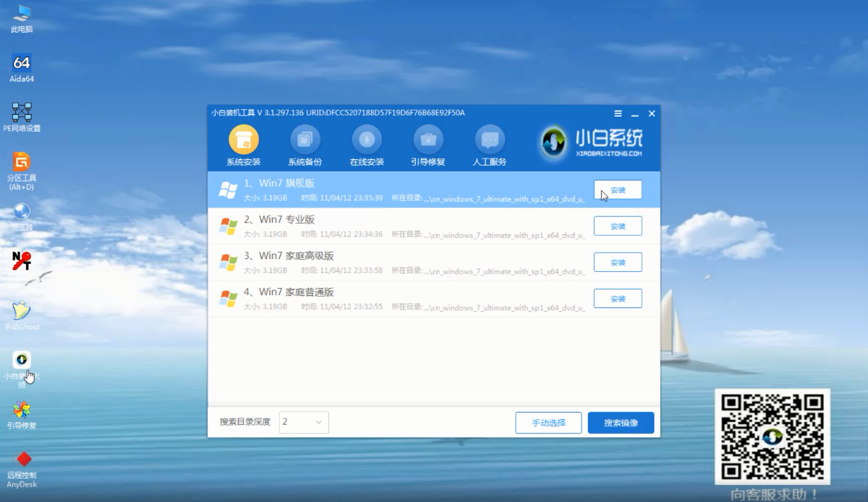The image size is (868, 502).
Task: Select the row title 3、Win7 家庭高级版
Action: pyautogui.click(x=289, y=256)
